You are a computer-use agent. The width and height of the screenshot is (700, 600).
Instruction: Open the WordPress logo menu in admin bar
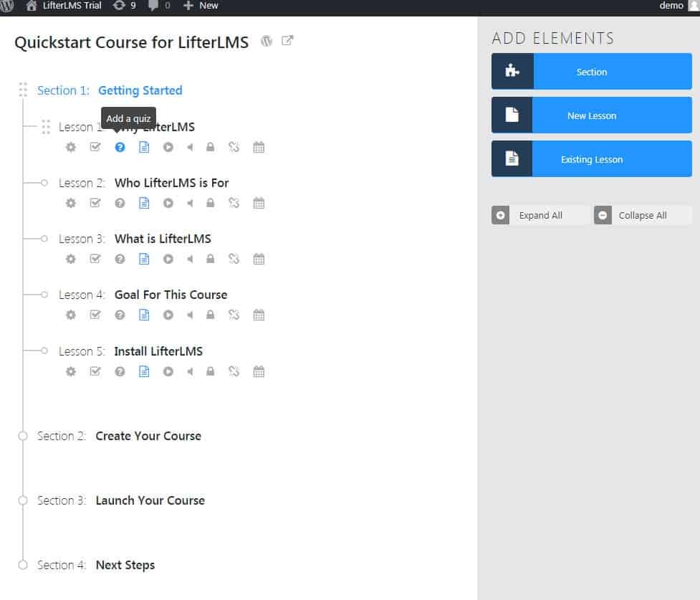[6, 6]
